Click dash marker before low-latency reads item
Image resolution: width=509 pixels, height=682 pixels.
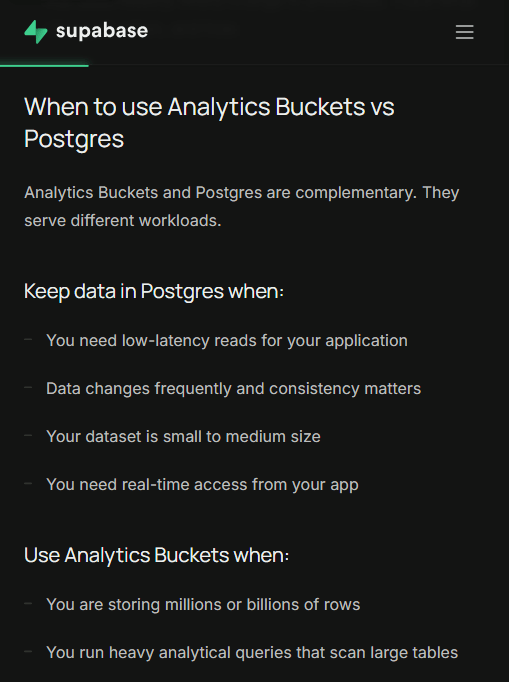pyautogui.click(x=28, y=339)
